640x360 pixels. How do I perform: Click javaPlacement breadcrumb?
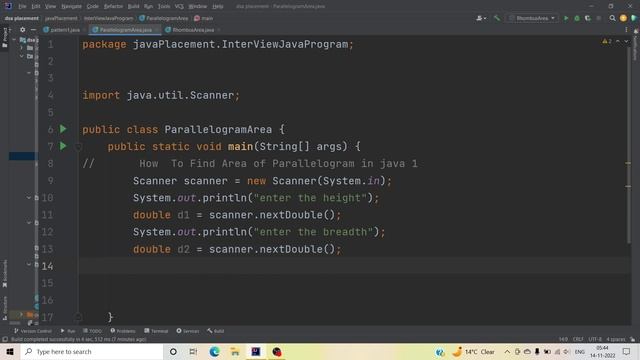(x=61, y=18)
